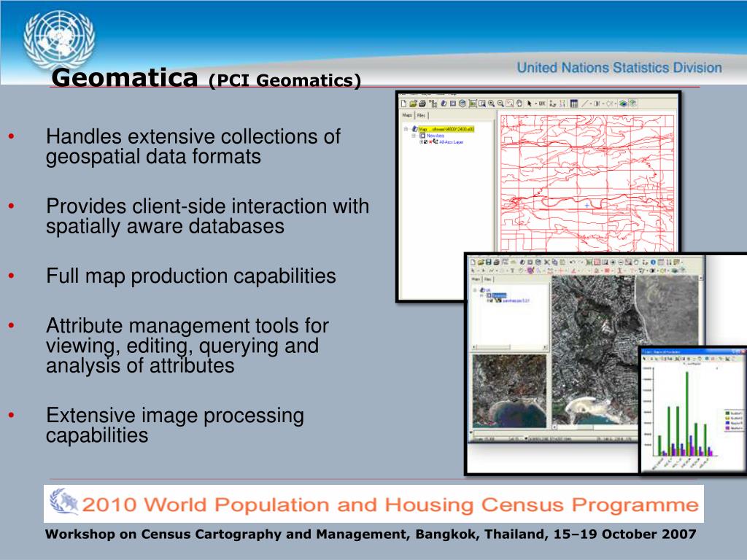
Task: Click green legend swatch in chart window
Action: coord(727,413)
